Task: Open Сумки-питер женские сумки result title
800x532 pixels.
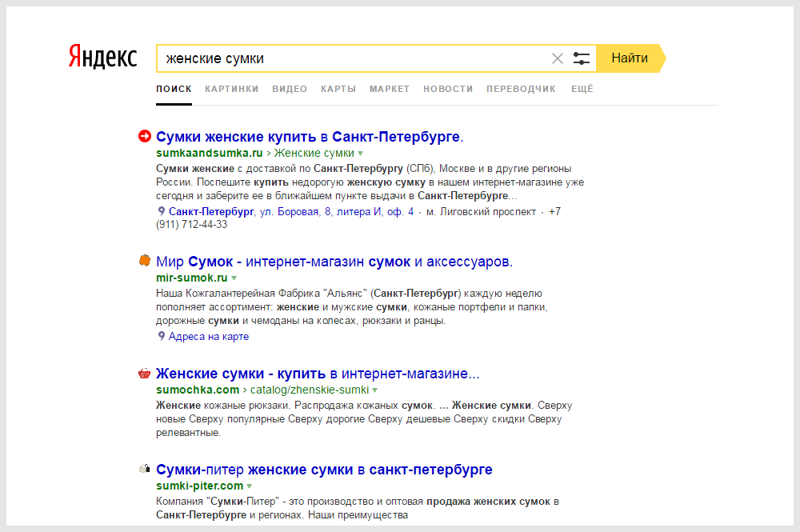Action: pyautogui.click(x=324, y=470)
